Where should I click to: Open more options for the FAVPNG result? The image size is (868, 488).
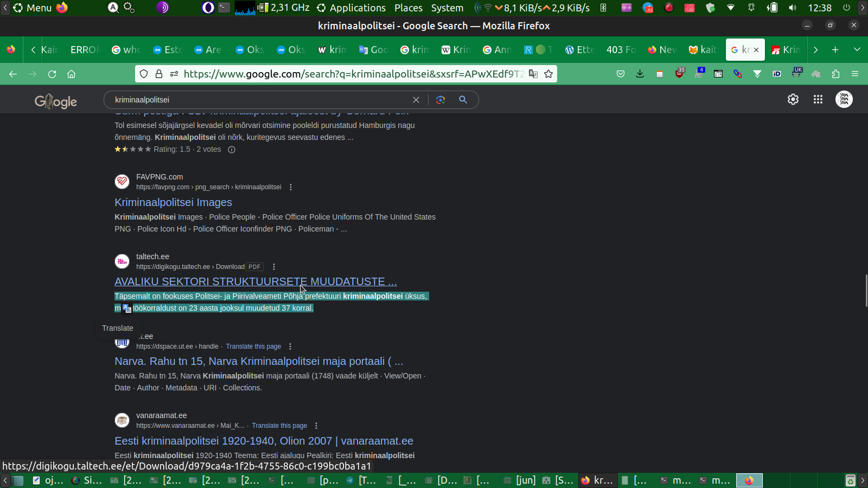point(291,187)
